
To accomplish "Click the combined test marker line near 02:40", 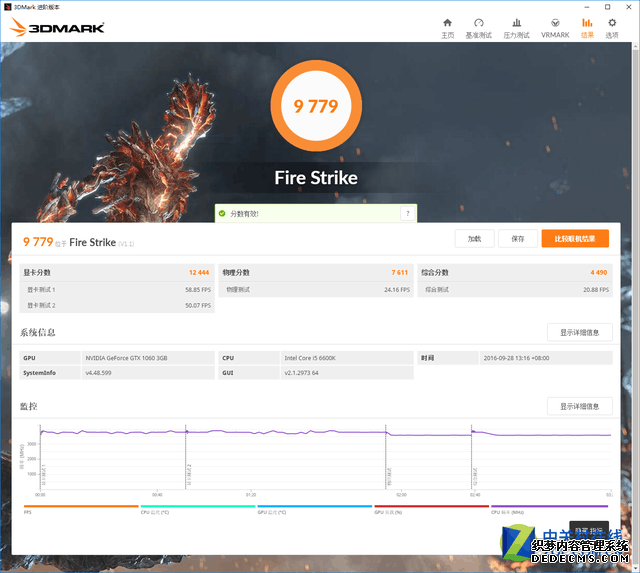I will [471, 457].
